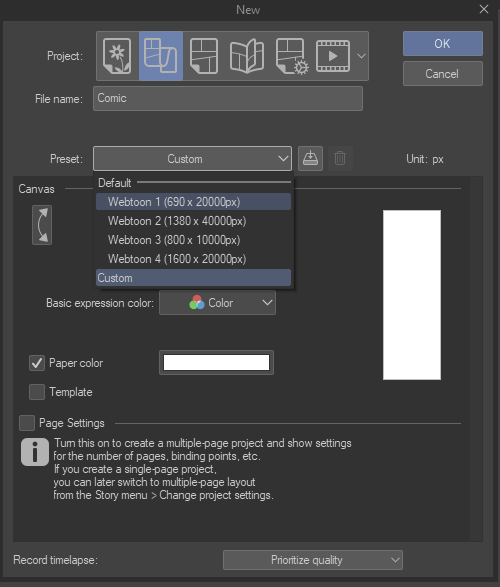The width and height of the screenshot is (500, 587).
Task: Turn on the Page Settings checkbox
Action: coord(27,423)
